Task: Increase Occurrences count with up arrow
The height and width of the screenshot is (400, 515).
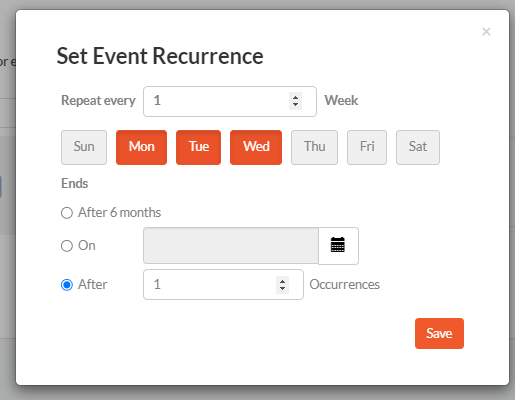Action: click(x=282, y=281)
